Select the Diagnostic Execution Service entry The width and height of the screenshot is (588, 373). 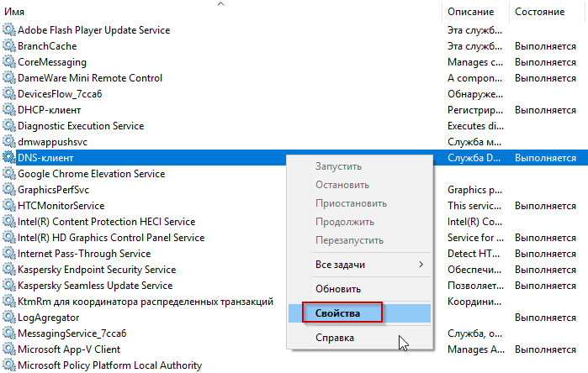pyautogui.click(x=81, y=126)
